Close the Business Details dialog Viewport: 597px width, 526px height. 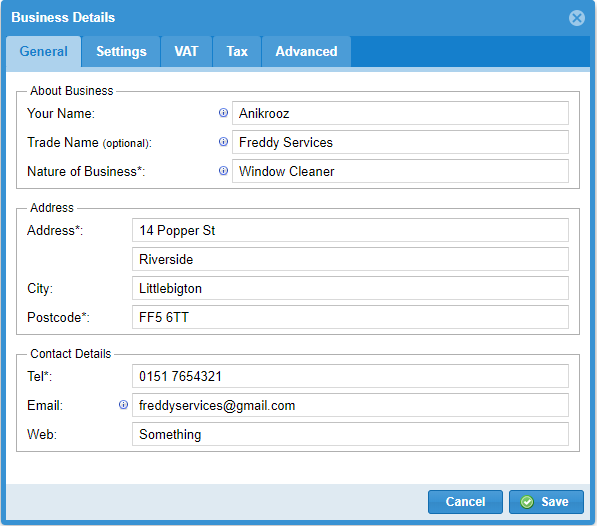point(576,18)
